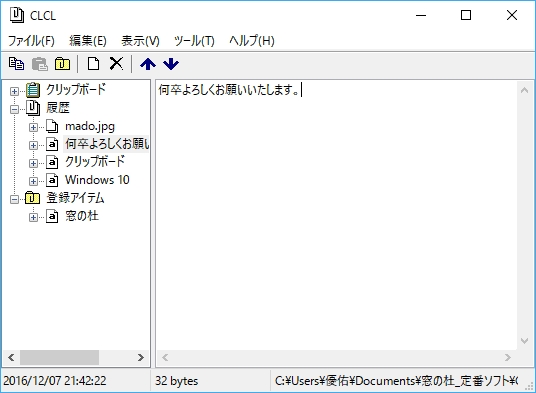Click the 2016/12/07 21:42:22 status entry

[55, 381]
